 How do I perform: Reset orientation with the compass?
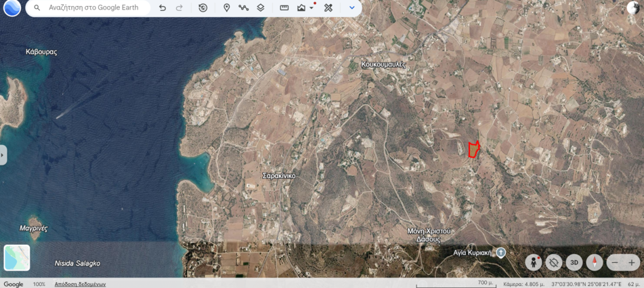click(595, 262)
